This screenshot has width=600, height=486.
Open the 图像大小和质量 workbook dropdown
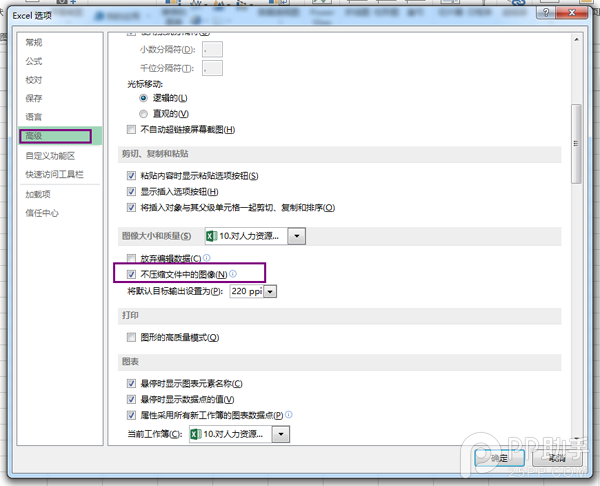[297, 236]
